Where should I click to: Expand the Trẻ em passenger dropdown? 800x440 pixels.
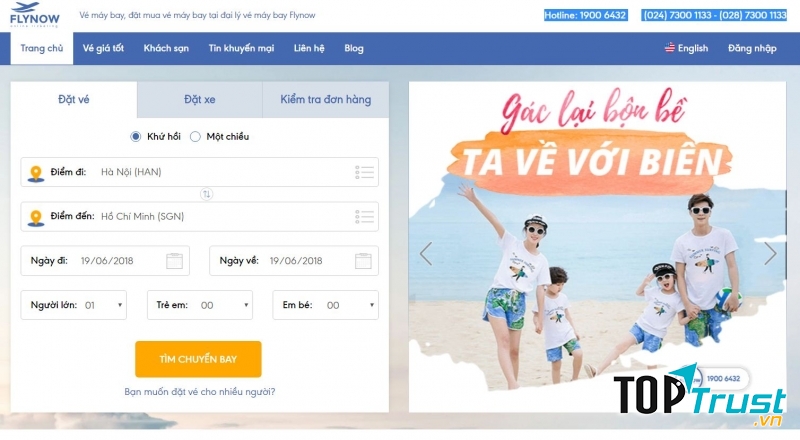(x=200, y=305)
